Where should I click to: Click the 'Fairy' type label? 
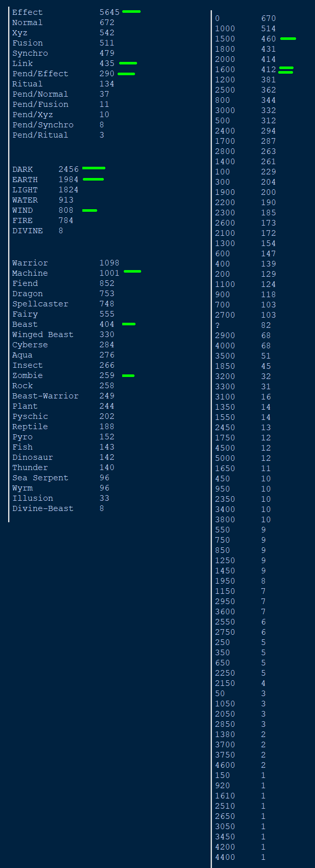[x=25, y=314]
